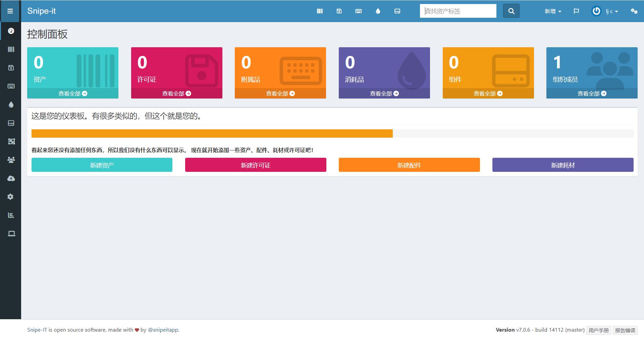Image resolution: width=644 pixels, height=341 pixels.
Task: Click the orange setup progress bar
Action: pyautogui.click(x=212, y=133)
